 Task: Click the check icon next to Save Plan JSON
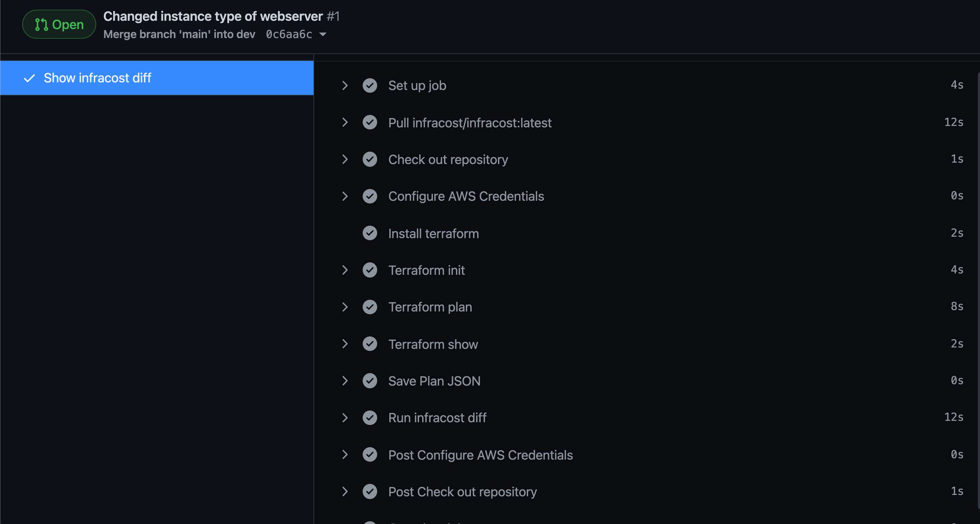click(369, 380)
